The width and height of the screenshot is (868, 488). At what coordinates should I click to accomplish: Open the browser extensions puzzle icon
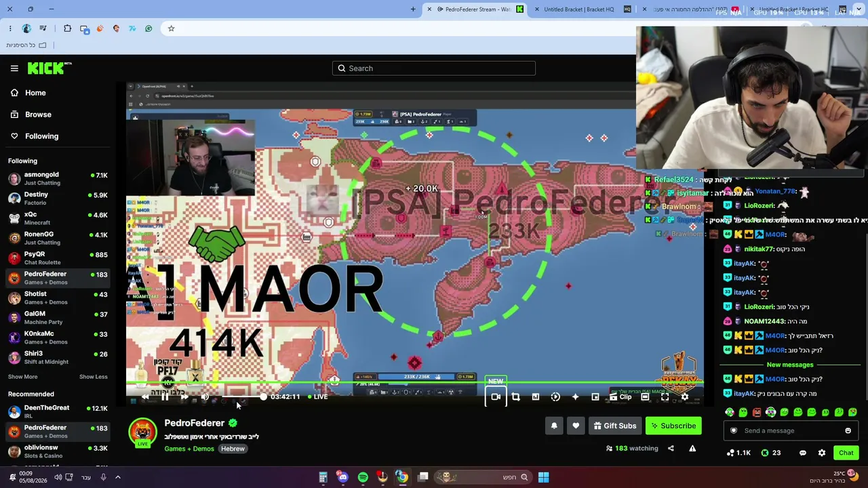(67, 28)
